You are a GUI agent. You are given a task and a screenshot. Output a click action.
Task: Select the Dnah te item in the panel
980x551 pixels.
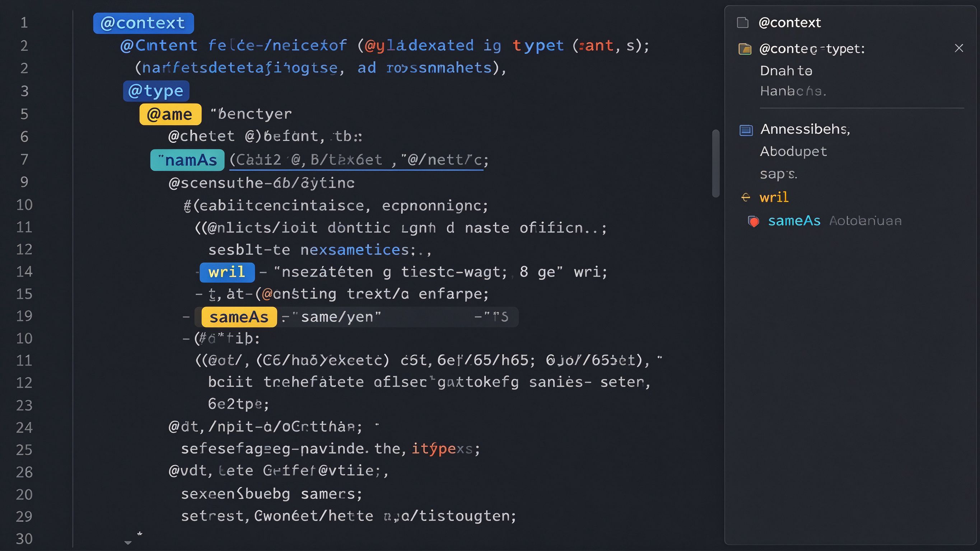[786, 71]
